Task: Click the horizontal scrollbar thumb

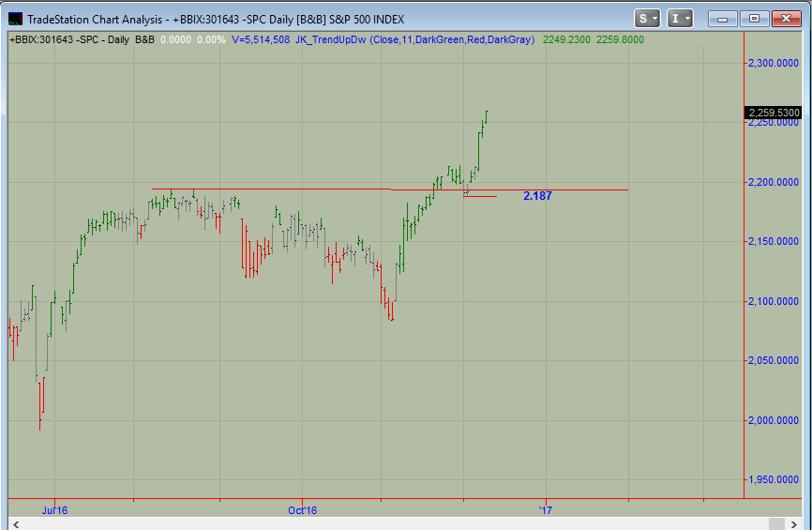Action: (x=776, y=524)
